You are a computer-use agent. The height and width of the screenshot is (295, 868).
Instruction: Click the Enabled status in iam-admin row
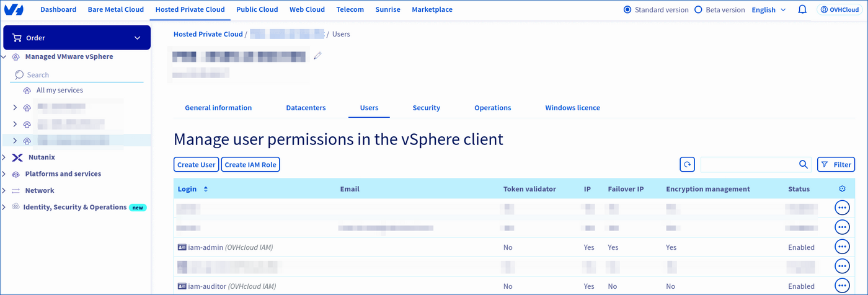801,247
